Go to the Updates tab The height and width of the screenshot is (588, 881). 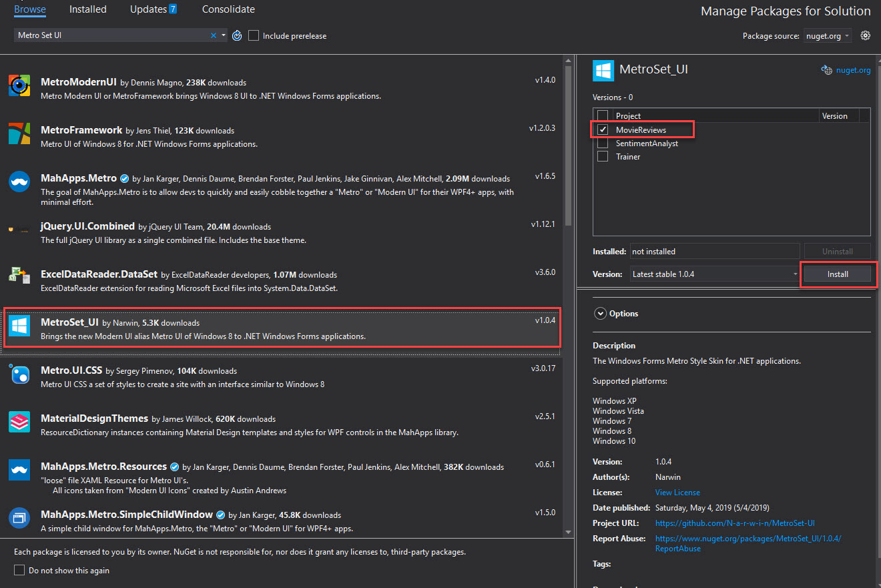pos(154,9)
